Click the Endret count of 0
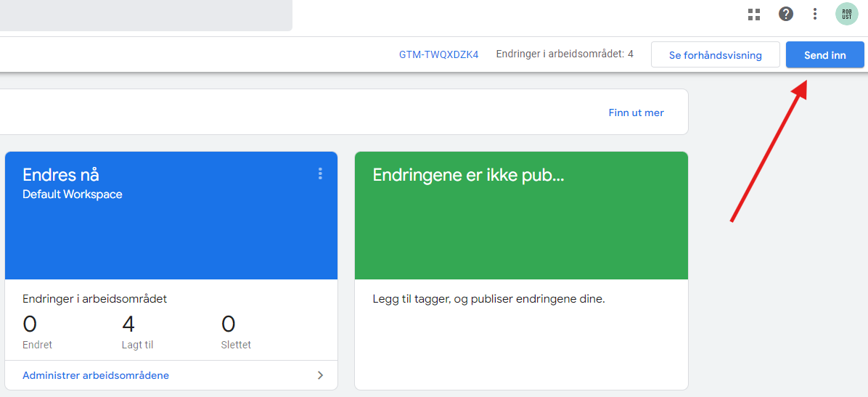Viewport: 868px width, 397px height. click(30, 324)
